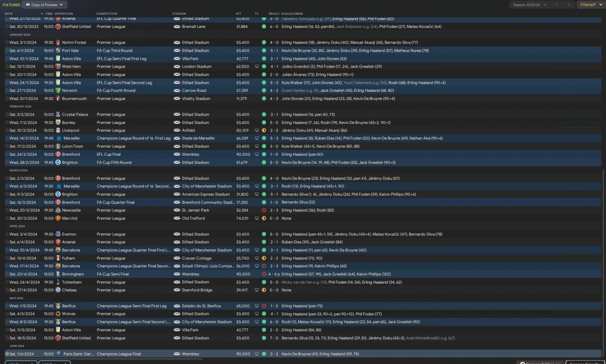This screenshot has height=364, width=606.
Task: Click the Fulham club badge
Action: [x=58, y=258]
